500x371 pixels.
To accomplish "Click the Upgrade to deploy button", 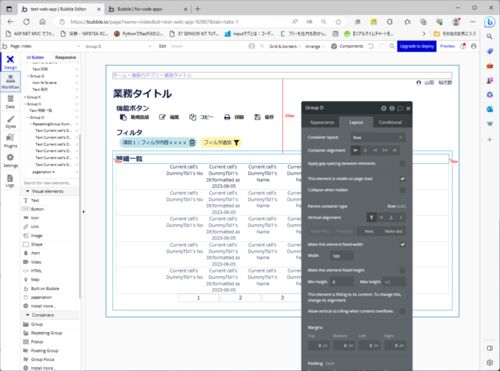I will [417, 46].
